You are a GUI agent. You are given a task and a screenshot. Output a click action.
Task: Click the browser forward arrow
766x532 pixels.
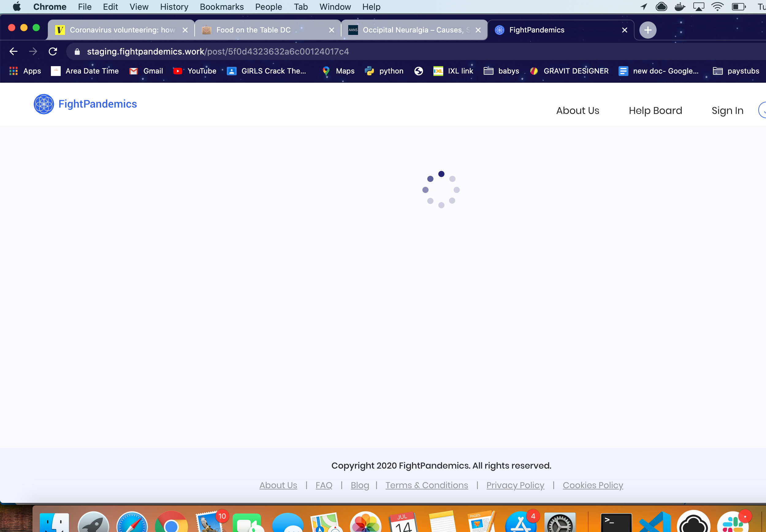tap(33, 51)
